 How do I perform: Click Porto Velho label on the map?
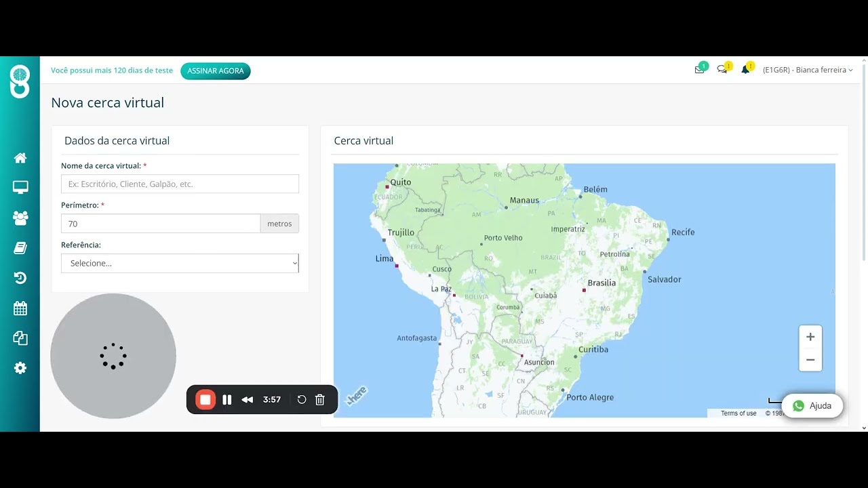pyautogui.click(x=503, y=238)
